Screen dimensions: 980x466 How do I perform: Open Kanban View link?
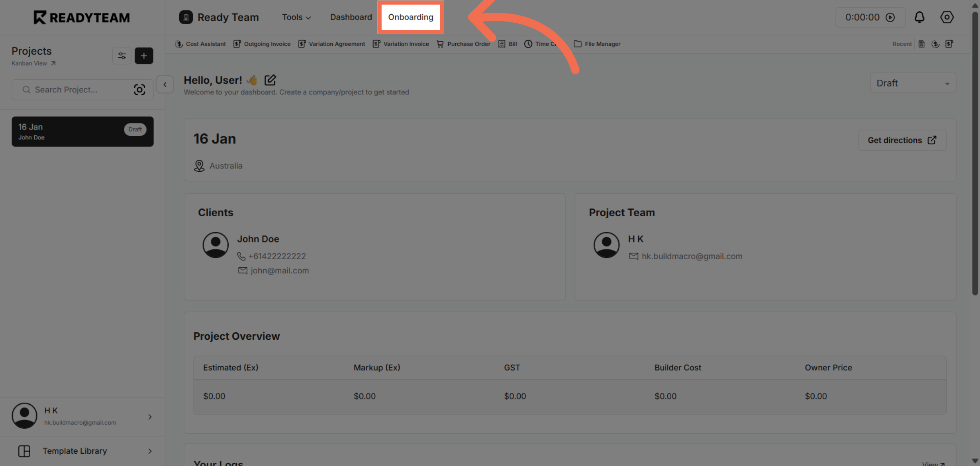pos(29,63)
